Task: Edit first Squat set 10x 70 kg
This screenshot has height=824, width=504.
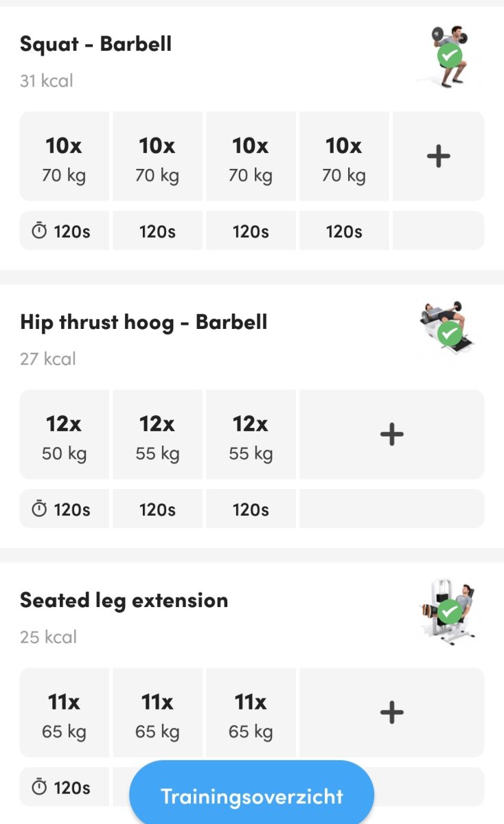Action: pos(64,157)
